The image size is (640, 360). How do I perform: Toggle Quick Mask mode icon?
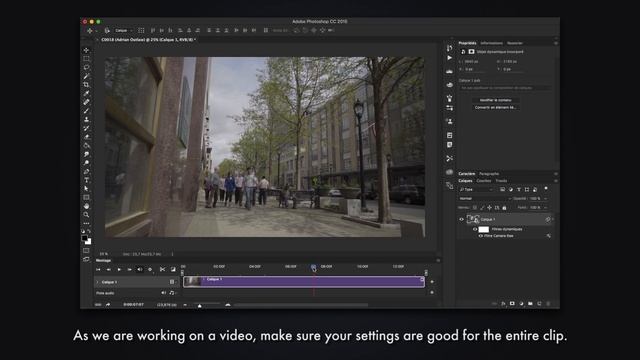[x=86, y=251]
